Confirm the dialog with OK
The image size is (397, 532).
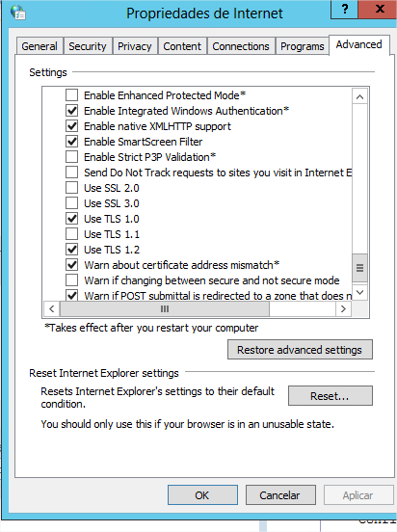[202, 495]
